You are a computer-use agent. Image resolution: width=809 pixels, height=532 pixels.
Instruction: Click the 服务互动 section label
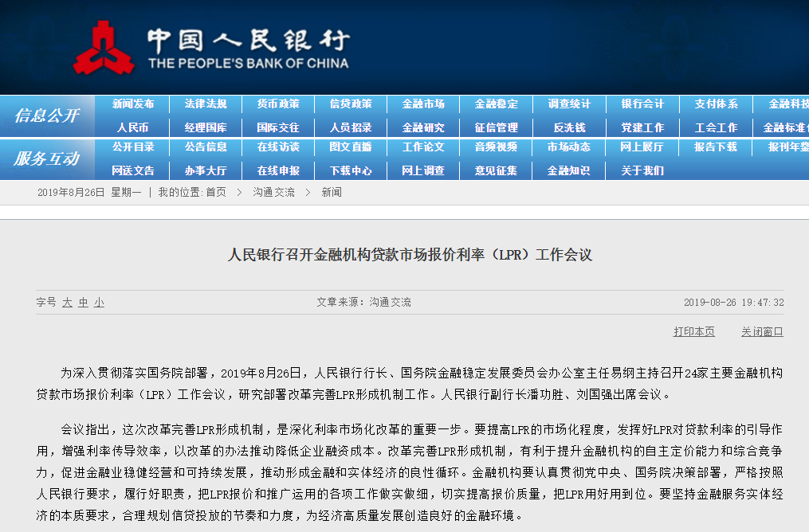click(47, 158)
